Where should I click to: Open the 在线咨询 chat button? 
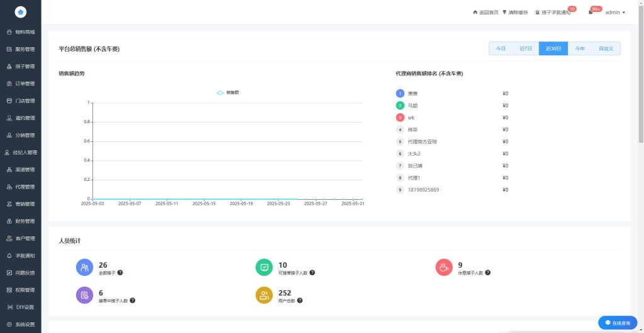618,323
